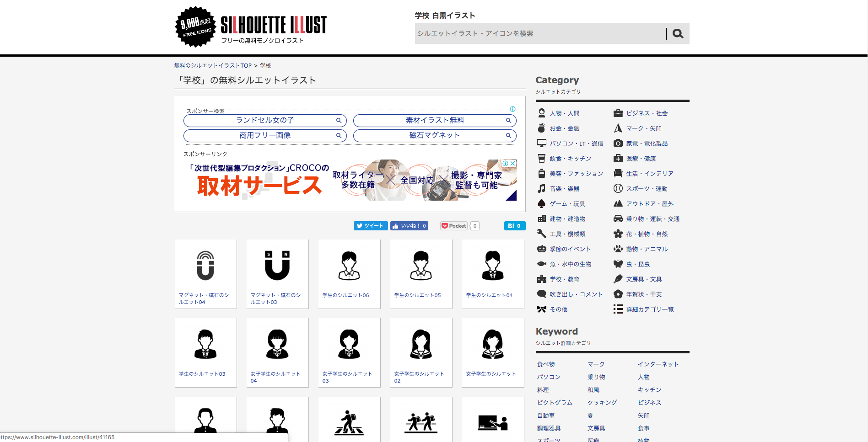Image resolution: width=868 pixels, height=442 pixels.
Task: Click the camera icon beside 家電・電化製品
Action: coord(618,143)
